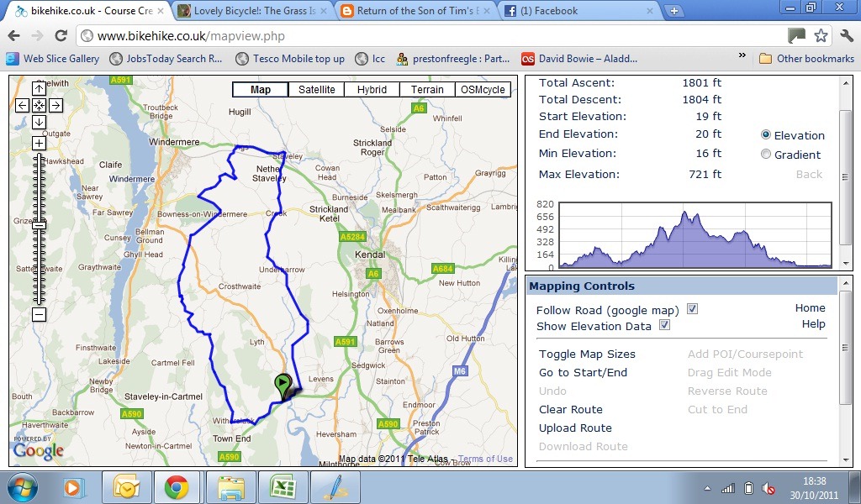Bookmark page with the star icon

pos(821,36)
